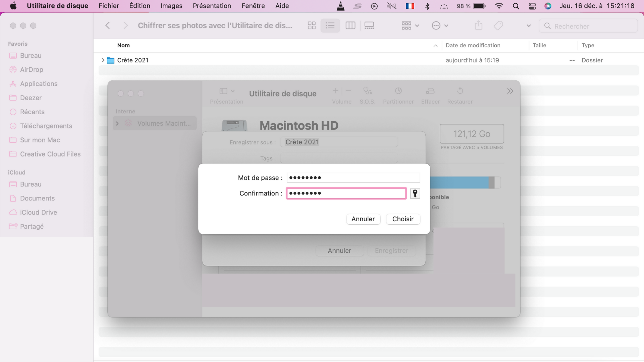Switch Finder to list view
The image size is (644, 362).
point(330,25)
